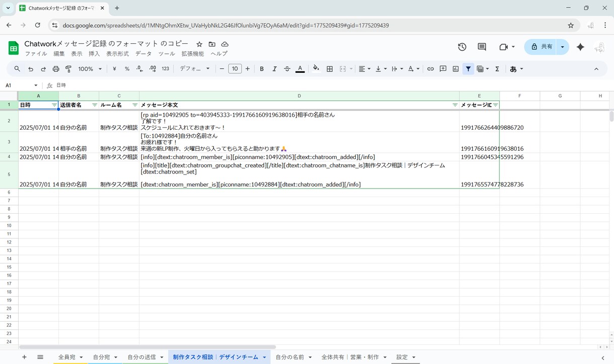Open horizontal align dropdown

pos(364,69)
